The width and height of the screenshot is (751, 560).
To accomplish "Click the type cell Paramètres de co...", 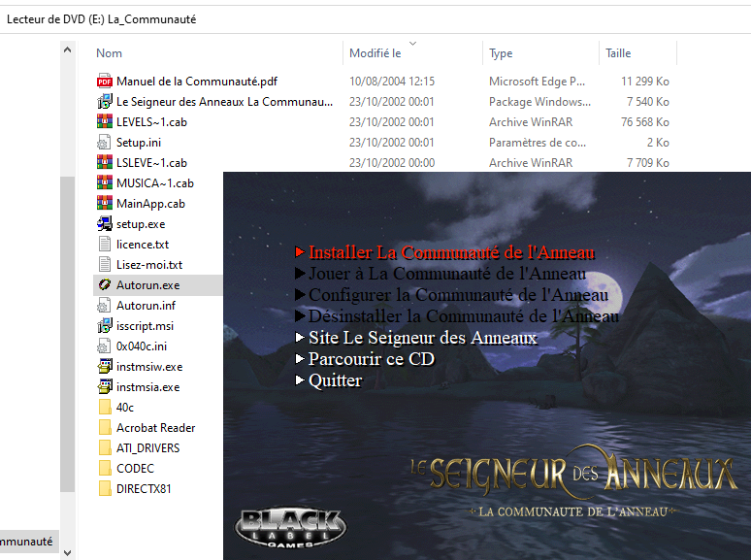I will pos(538,143).
